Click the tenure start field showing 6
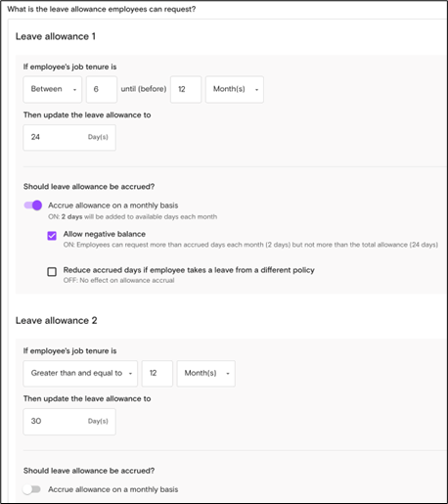 pyautogui.click(x=102, y=89)
